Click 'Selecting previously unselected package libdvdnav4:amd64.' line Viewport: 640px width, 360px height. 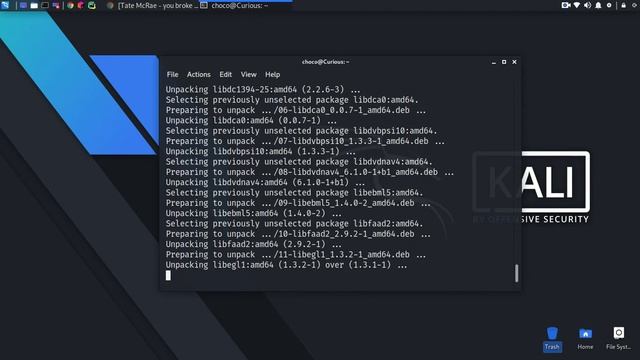tap(299, 162)
